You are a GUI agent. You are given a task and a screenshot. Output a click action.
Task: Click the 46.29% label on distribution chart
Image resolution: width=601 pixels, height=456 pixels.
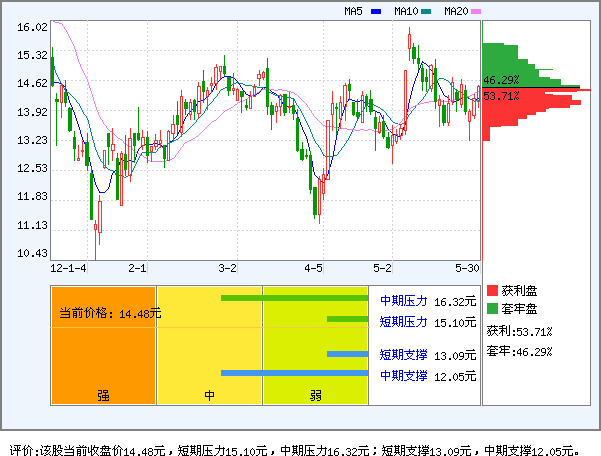pos(501,80)
